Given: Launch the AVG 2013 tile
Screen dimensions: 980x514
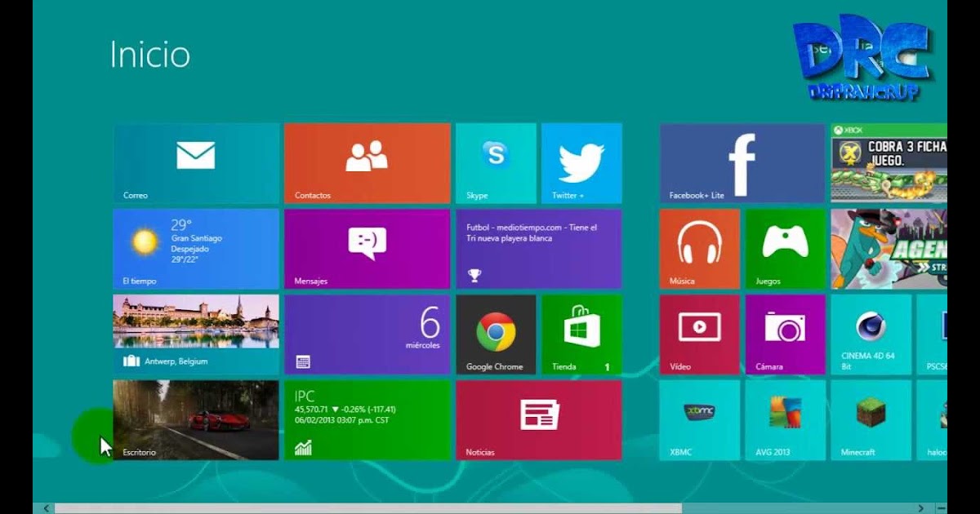Looking at the screenshot, I should pyautogui.click(x=786, y=420).
